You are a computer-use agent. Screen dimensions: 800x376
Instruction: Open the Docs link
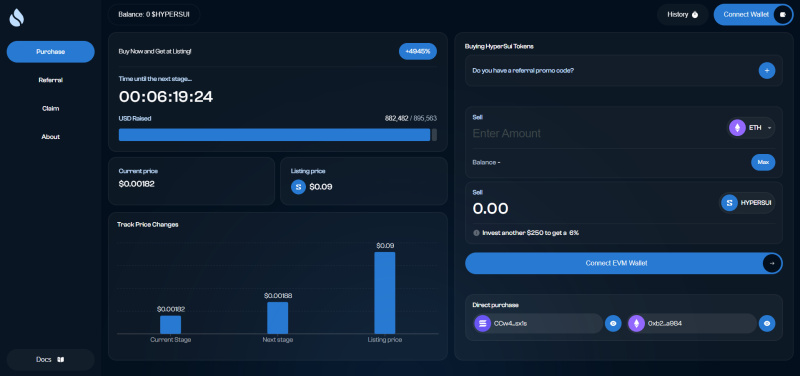pyautogui.click(x=51, y=360)
